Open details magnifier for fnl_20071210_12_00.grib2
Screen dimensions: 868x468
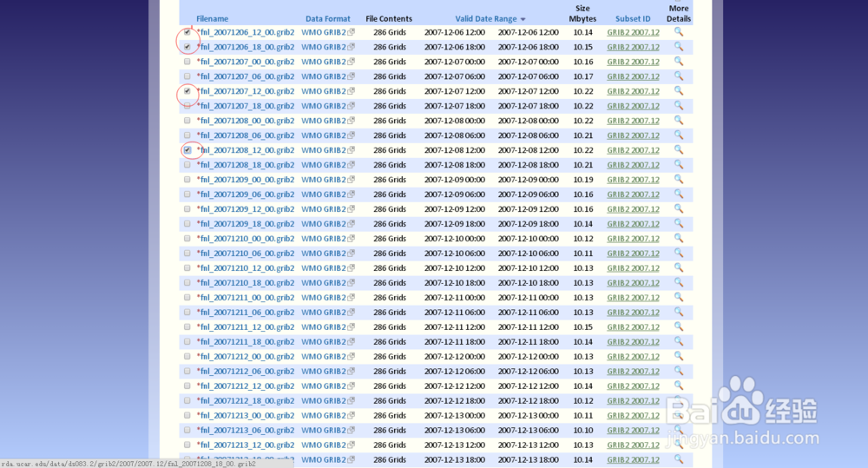[x=679, y=267]
